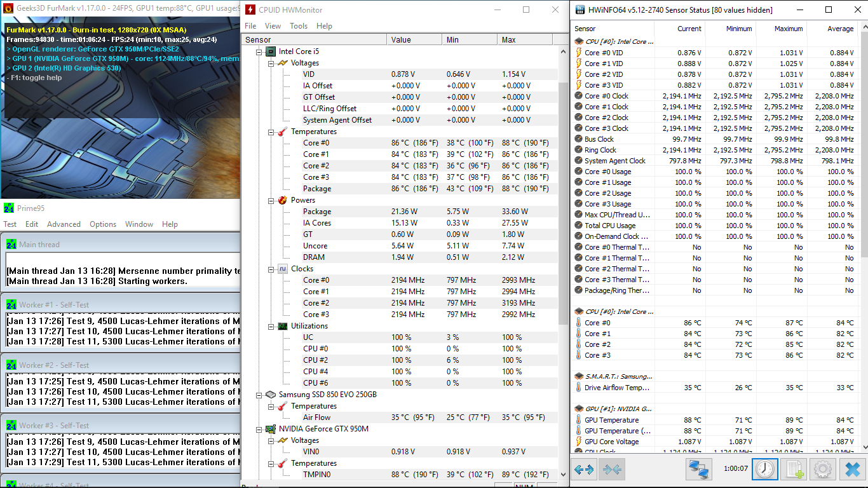
Task: Collapse the Clocks node in HWMonitor
Action: tap(271, 269)
